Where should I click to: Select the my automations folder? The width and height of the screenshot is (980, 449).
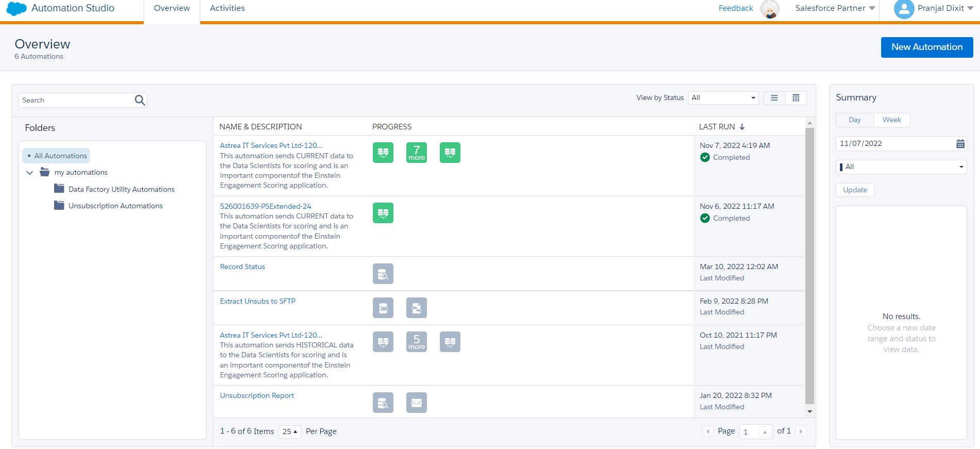point(81,172)
